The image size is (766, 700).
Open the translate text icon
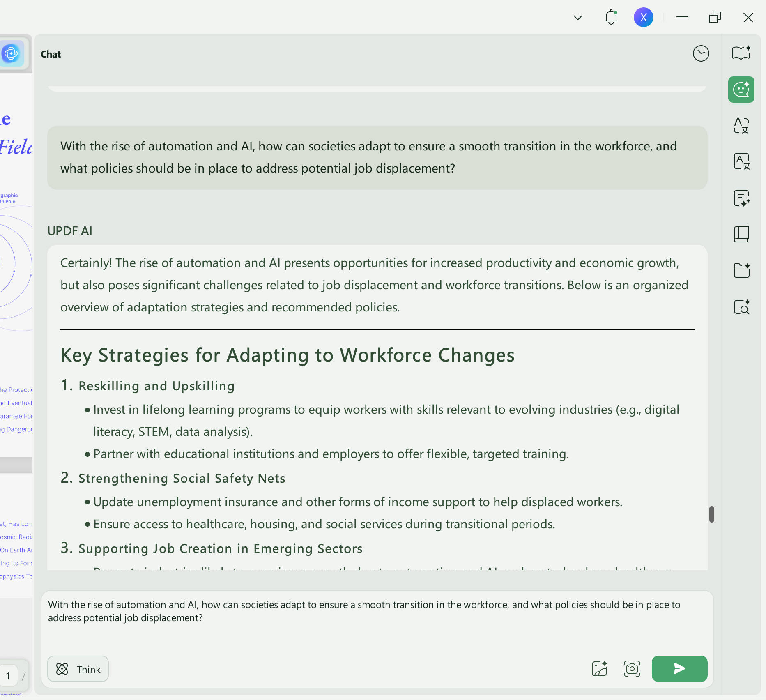click(x=741, y=125)
